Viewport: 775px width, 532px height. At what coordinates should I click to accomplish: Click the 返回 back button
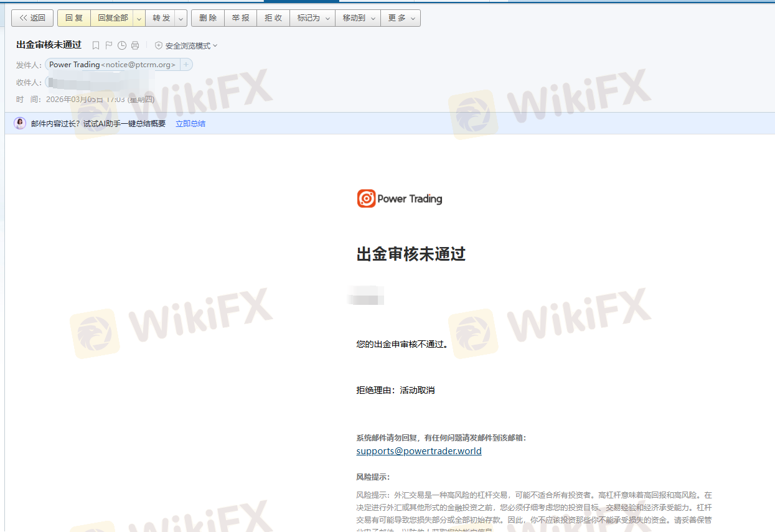coord(32,18)
